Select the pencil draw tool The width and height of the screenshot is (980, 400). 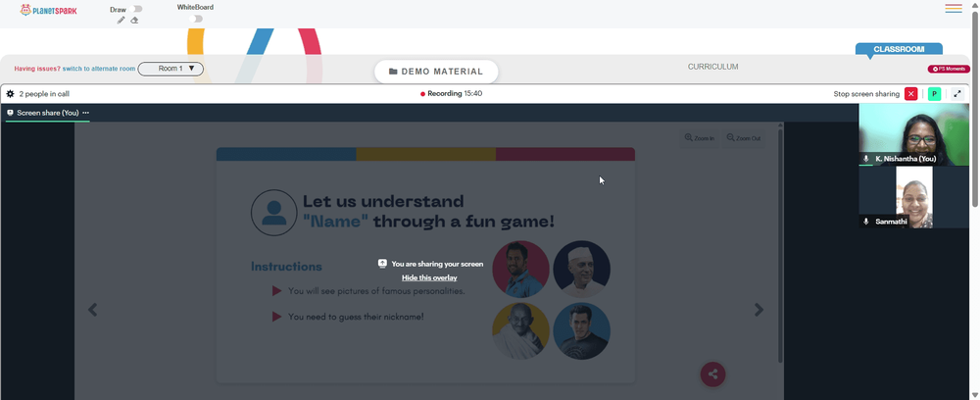tap(122, 20)
